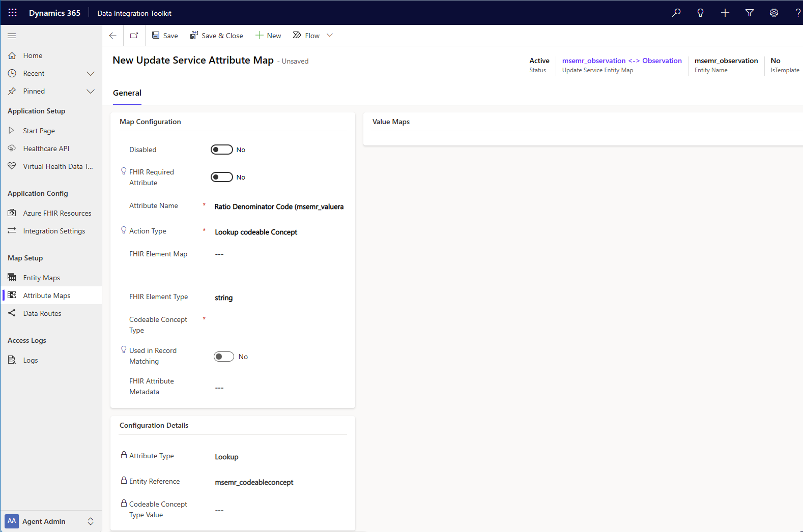Click the open in new window icon
The width and height of the screenshot is (803, 532).
(134, 36)
